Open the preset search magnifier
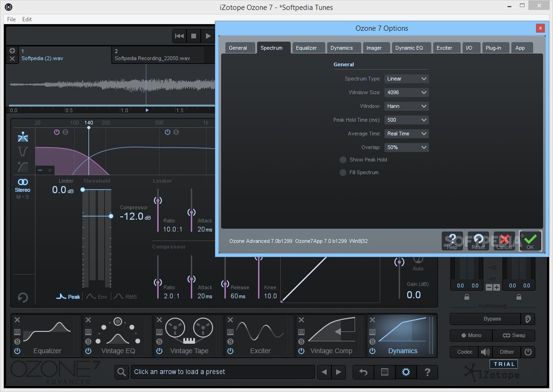Screen dimensions: 553x392 (121, 372)
